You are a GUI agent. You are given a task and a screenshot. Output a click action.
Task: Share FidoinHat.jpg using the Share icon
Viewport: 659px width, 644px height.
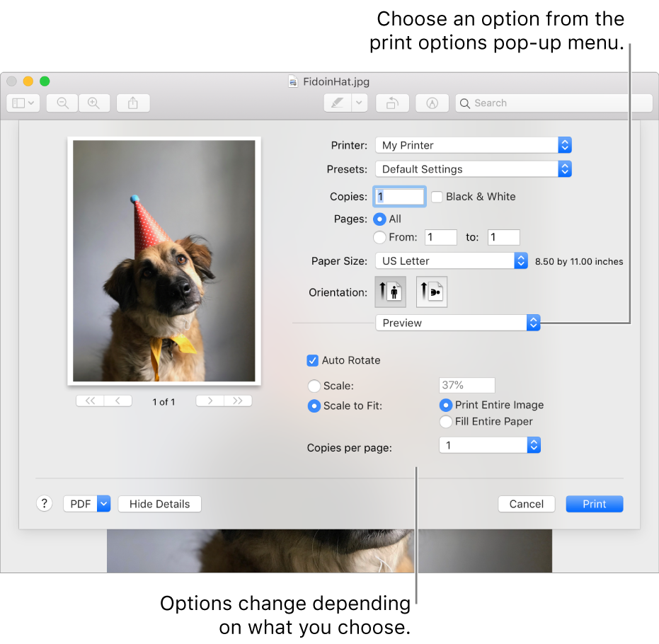tap(132, 103)
